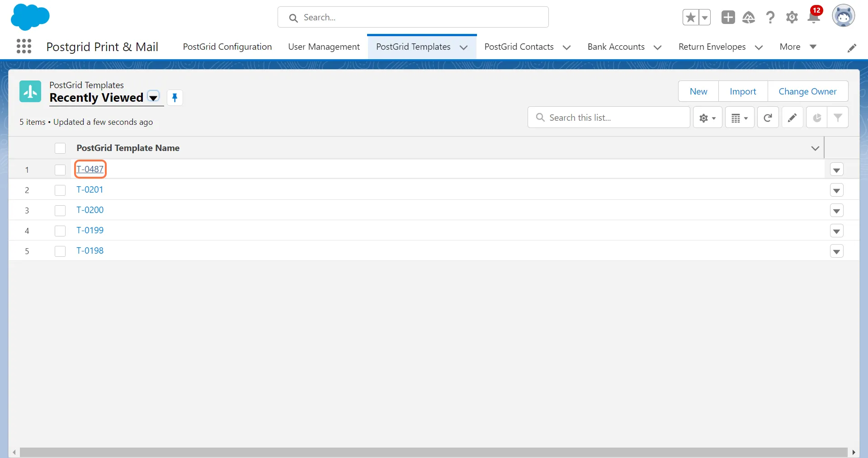The width and height of the screenshot is (868, 458).
Task: Open List View Controls gear dropdown
Action: [x=708, y=118]
